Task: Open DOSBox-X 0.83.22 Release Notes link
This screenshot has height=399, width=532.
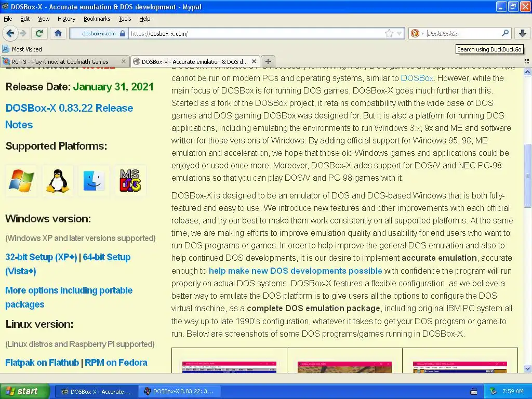Action: point(69,116)
